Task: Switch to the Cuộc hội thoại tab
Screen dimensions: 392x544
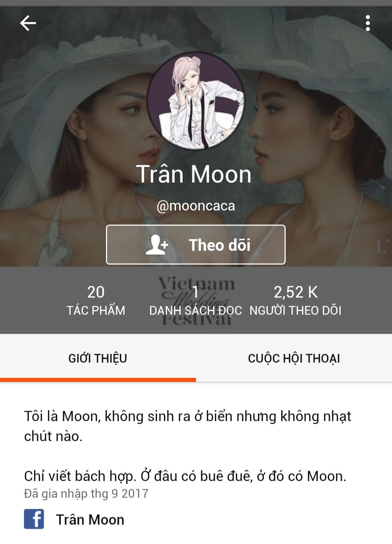Action: [x=294, y=358]
